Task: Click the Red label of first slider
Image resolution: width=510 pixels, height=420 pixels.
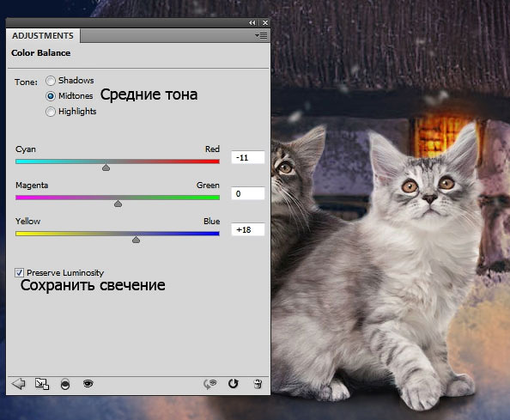Action: 212,149
